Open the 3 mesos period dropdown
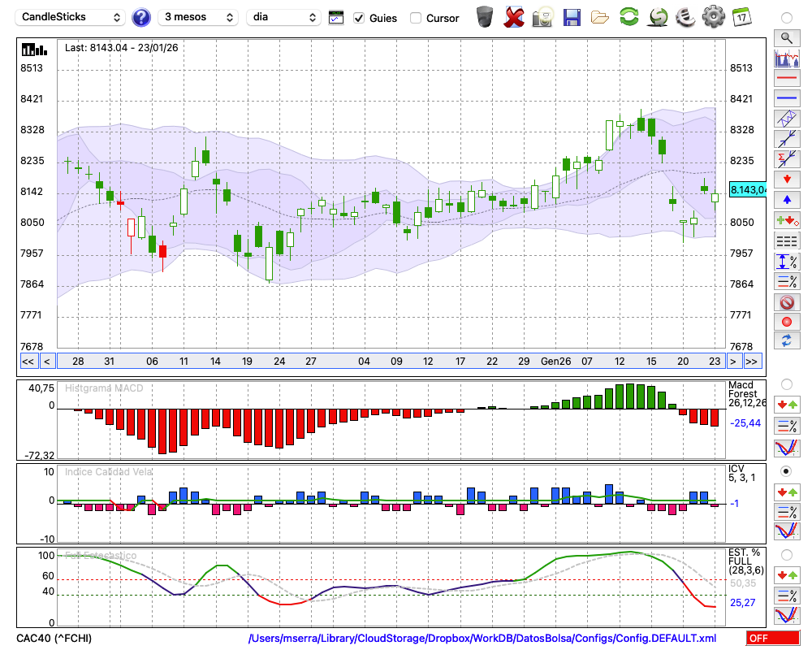The image size is (812, 650). [x=197, y=17]
